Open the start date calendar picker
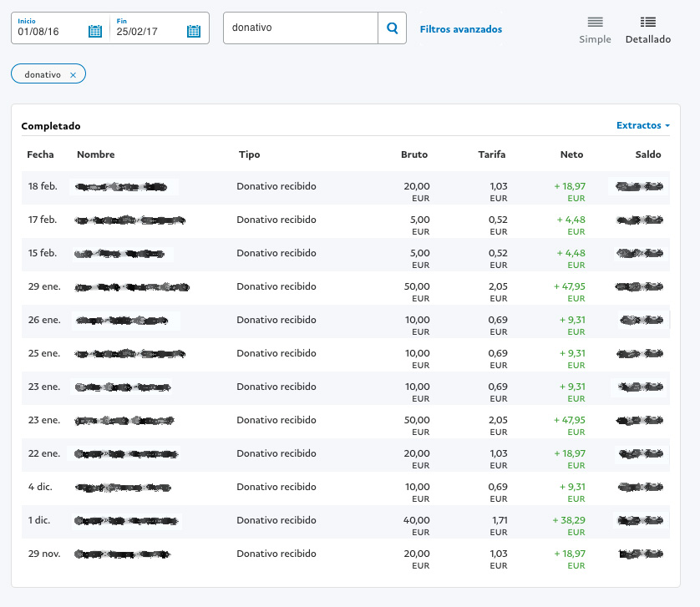This screenshot has height=607, width=700. [x=94, y=32]
